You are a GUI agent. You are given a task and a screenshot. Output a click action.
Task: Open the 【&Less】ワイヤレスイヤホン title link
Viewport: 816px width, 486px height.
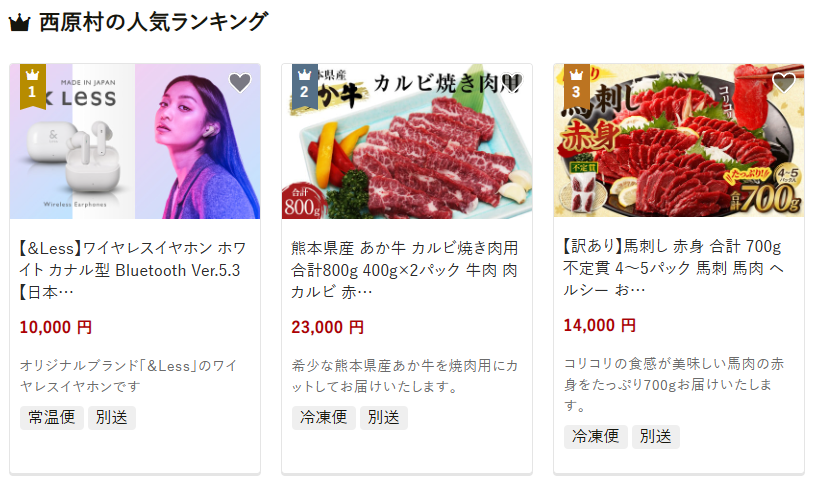pos(133,270)
